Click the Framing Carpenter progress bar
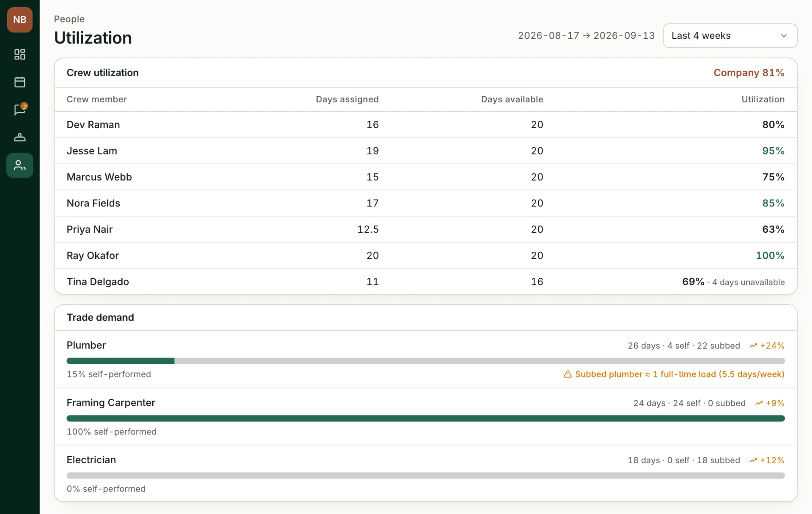This screenshot has width=812, height=514. (425, 418)
